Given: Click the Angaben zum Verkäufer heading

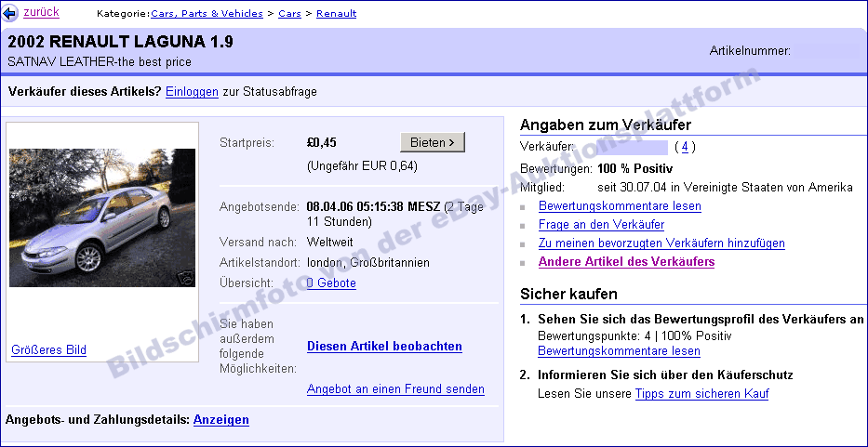Looking at the screenshot, I should [x=606, y=125].
